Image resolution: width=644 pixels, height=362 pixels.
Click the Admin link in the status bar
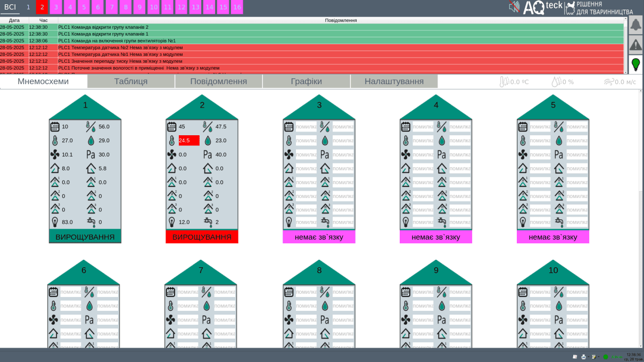617,357
